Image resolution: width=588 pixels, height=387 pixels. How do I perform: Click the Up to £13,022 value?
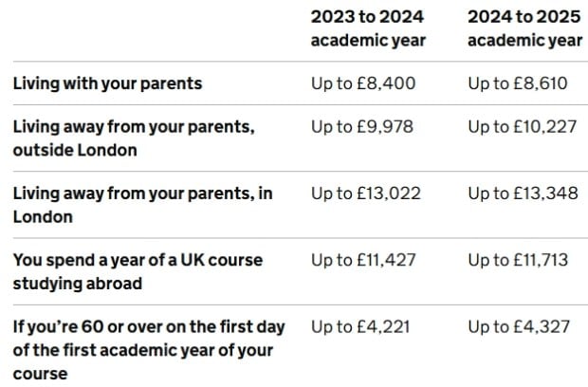coord(366,193)
